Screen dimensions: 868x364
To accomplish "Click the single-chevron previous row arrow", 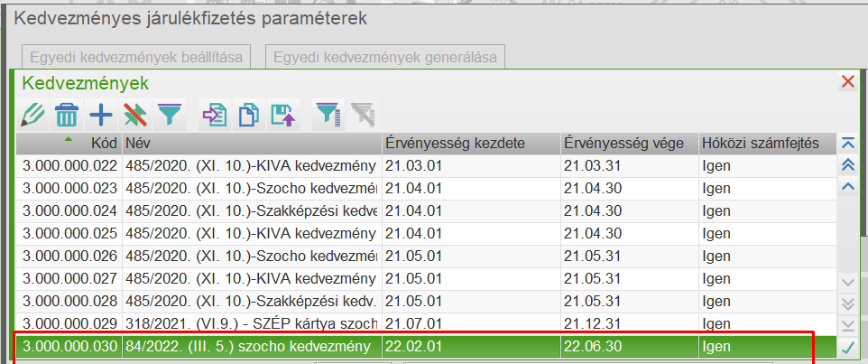I will [x=847, y=187].
